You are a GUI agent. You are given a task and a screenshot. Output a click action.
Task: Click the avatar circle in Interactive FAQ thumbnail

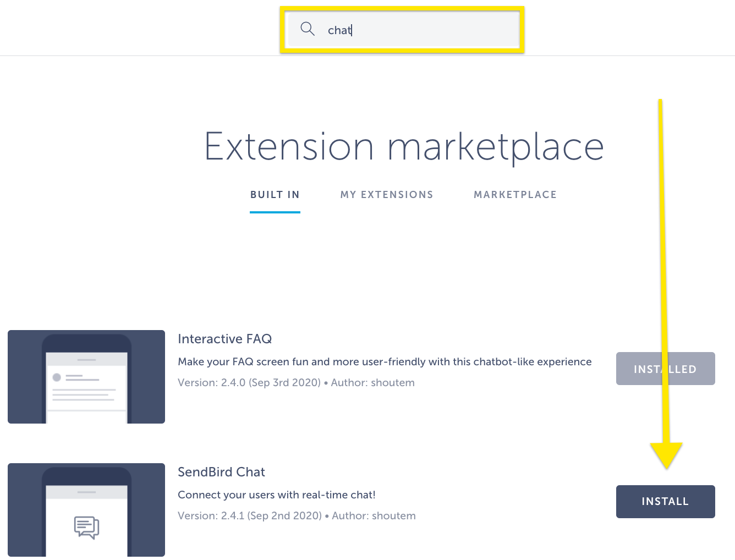[56, 377]
